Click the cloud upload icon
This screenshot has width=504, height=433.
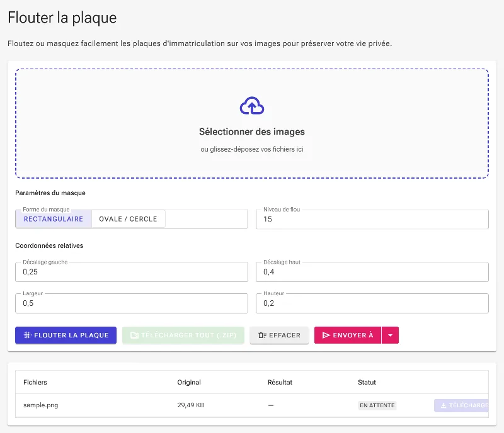(252, 106)
